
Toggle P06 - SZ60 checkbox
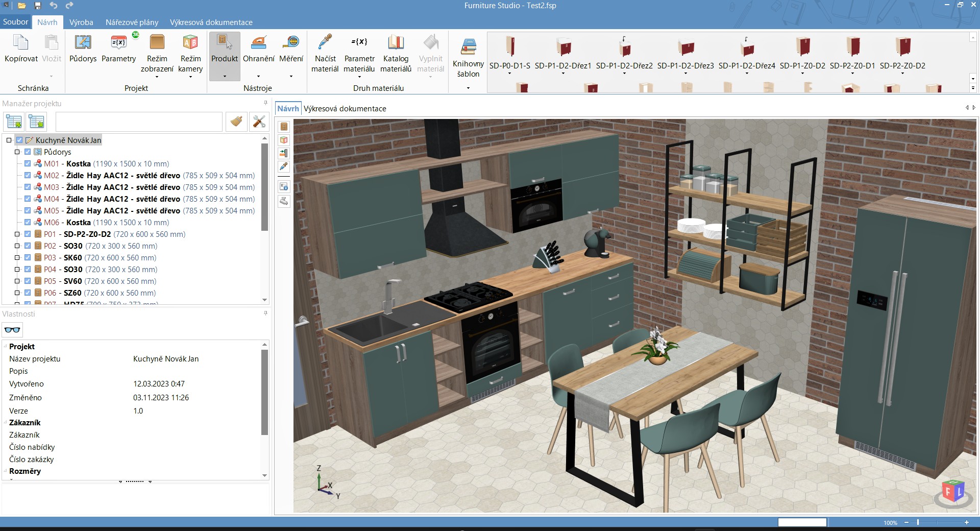pos(28,293)
